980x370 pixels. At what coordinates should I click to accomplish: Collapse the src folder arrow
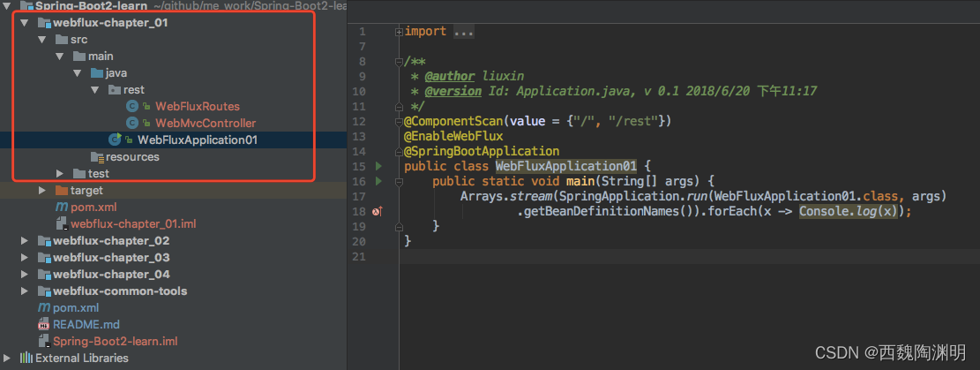[42, 40]
